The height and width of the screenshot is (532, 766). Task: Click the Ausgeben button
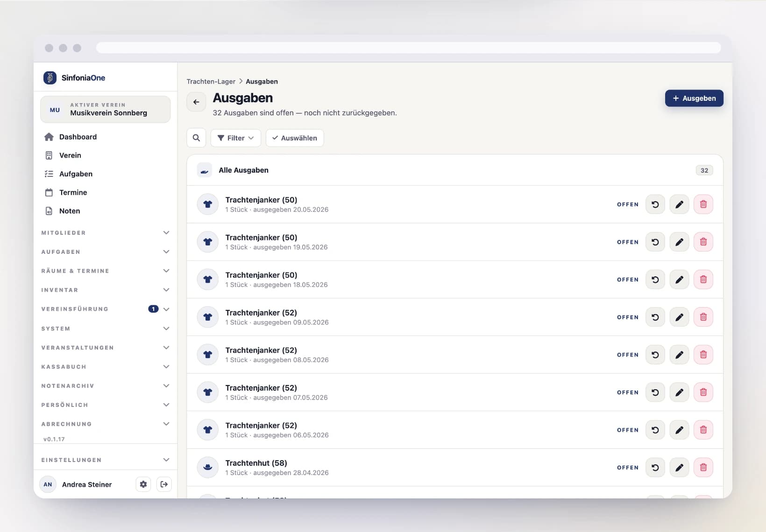point(694,98)
